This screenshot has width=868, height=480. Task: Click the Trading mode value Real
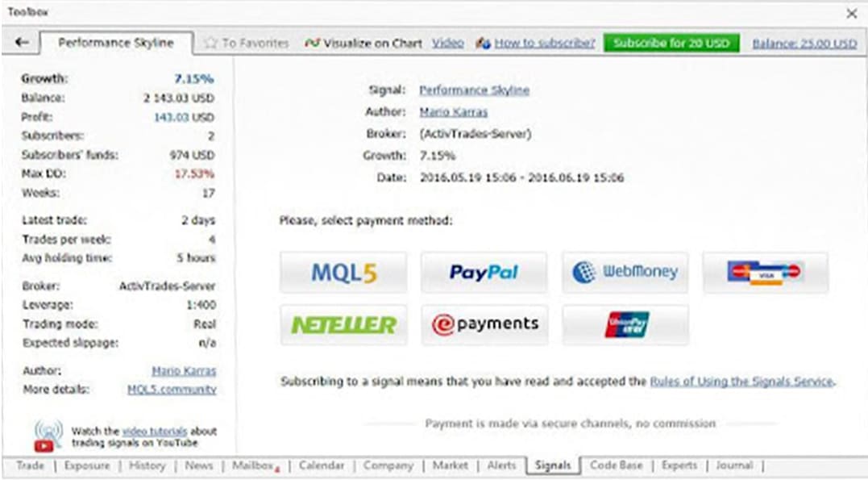click(204, 323)
